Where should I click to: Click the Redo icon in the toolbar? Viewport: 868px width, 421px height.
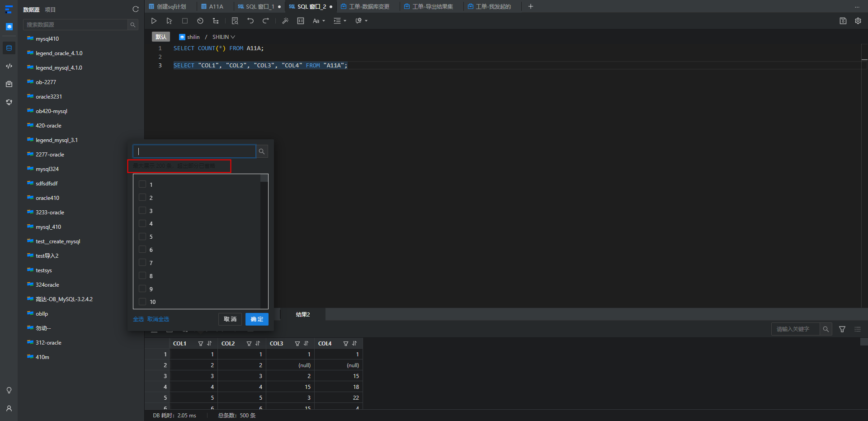pyautogui.click(x=266, y=21)
